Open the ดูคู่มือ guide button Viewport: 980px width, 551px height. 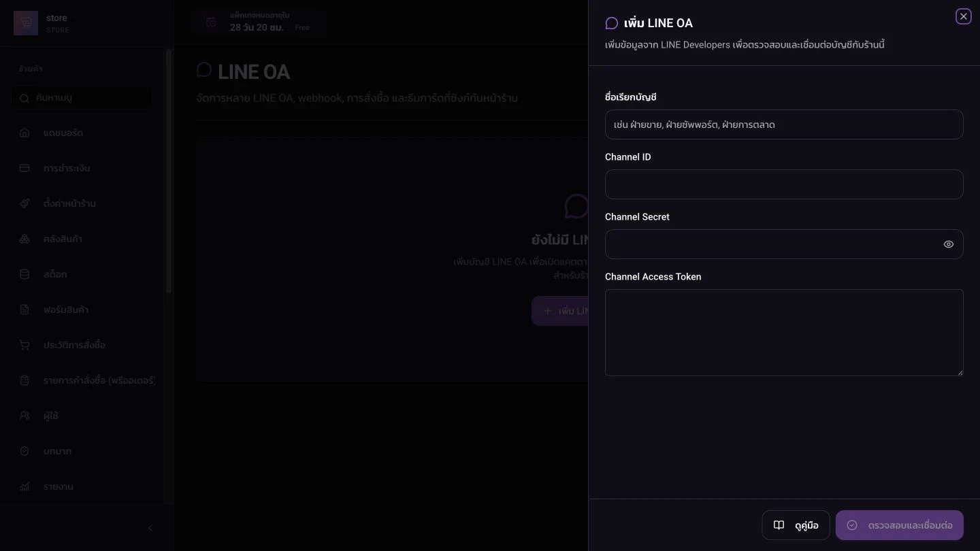point(796,525)
